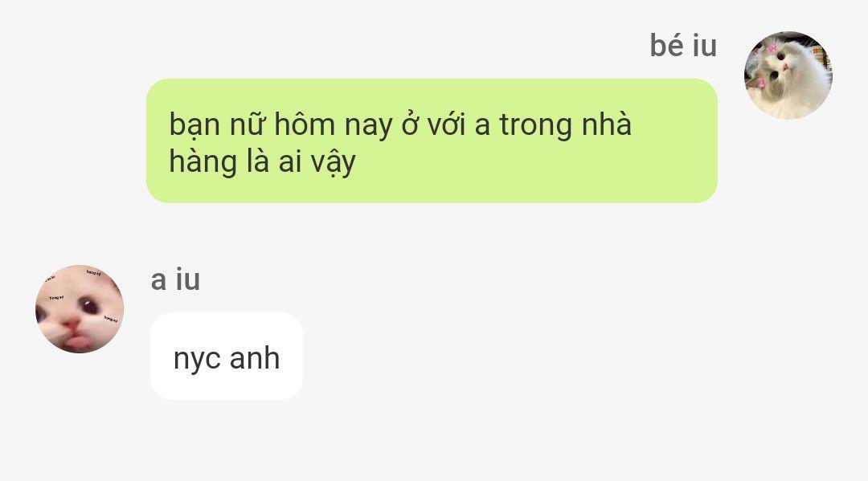Click the letter "a" in "a iu" name
Image resolution: width=868 pixels, height=481 pixels.
pyautogui.click(x=158, y=281)
